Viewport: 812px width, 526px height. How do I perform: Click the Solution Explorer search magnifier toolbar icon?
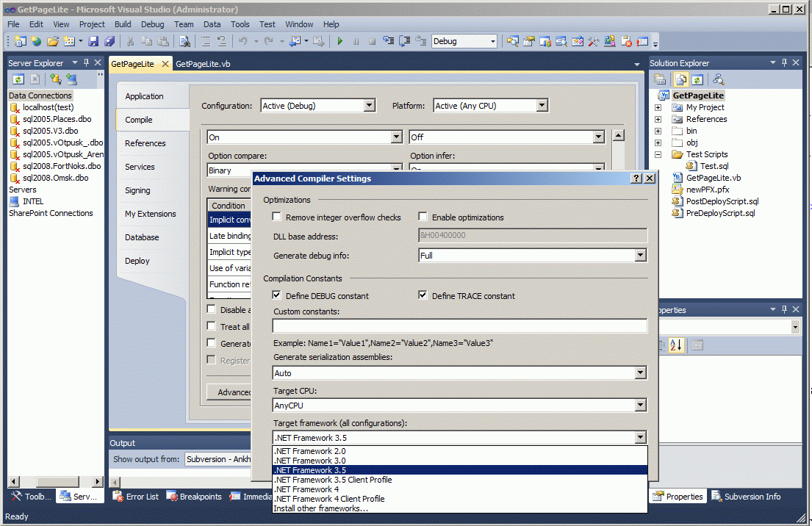(x=718, y=79)
